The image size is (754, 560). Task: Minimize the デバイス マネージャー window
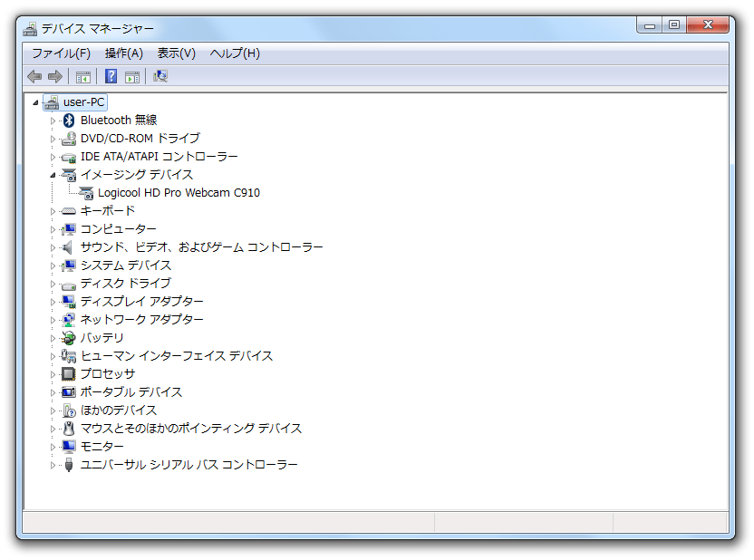pyautogui.click(x=650, y=25)
